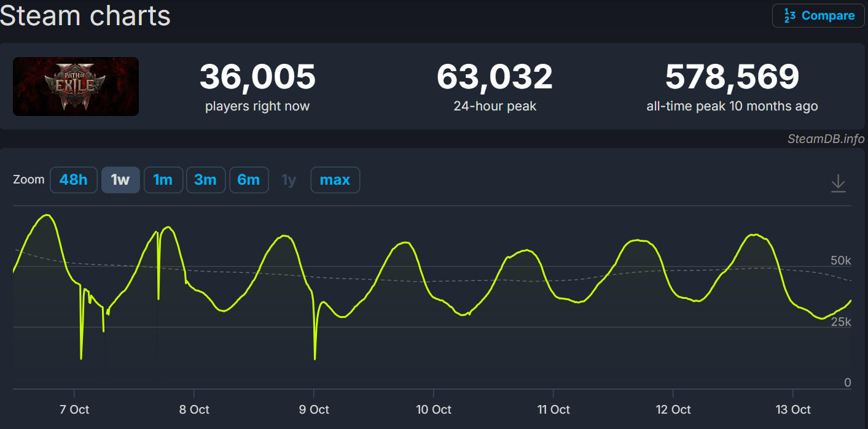Click the 63,032 24-hour peak figure
This screenshot has width=868, height=429.
tap(495, 77)
